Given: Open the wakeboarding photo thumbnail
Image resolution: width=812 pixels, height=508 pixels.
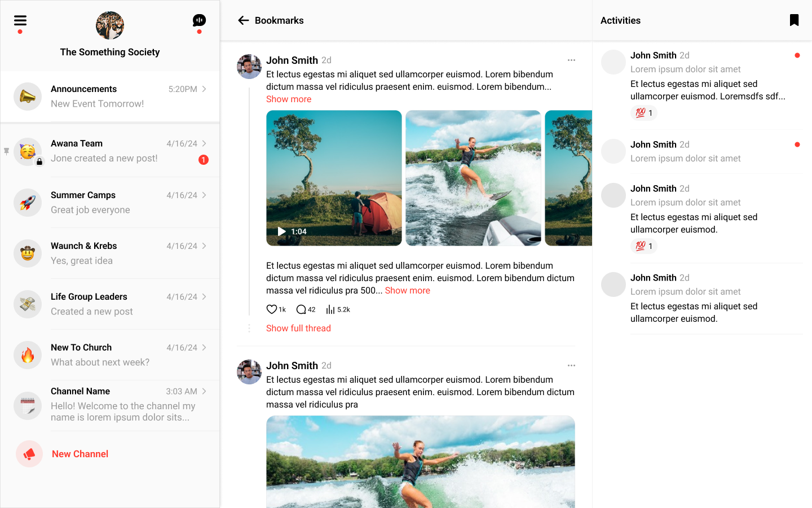Looking at the screenshot, I should (x=473, y=178).
